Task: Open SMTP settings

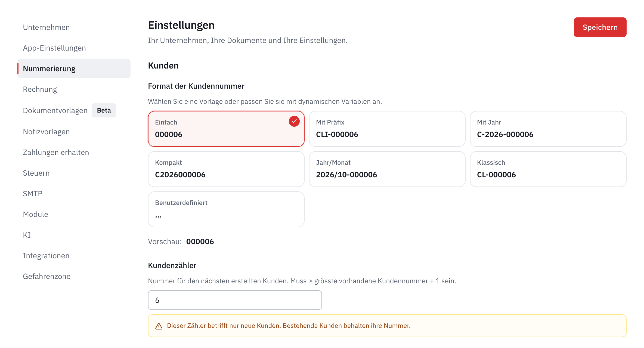Action: click(x=74, y=194)
